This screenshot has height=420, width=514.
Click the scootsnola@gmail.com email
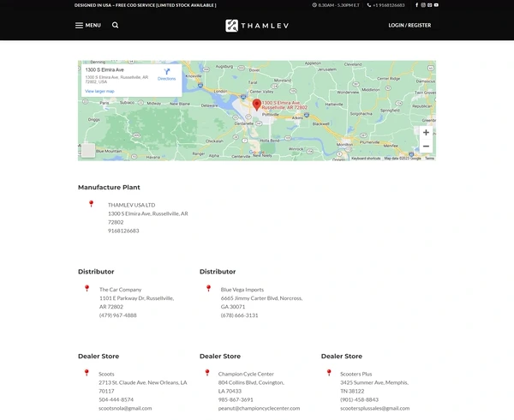tap(125, 408)
